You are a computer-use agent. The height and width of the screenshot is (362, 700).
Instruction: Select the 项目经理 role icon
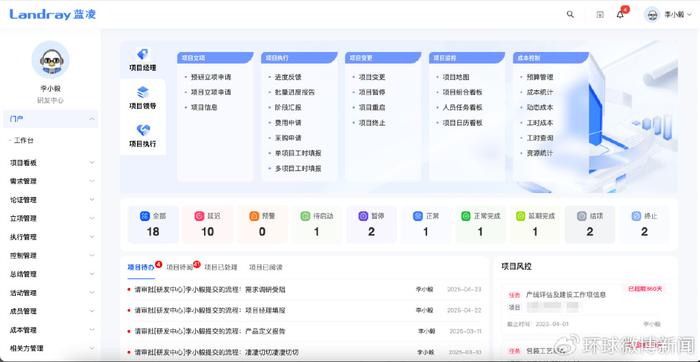[x=142, y=54]
